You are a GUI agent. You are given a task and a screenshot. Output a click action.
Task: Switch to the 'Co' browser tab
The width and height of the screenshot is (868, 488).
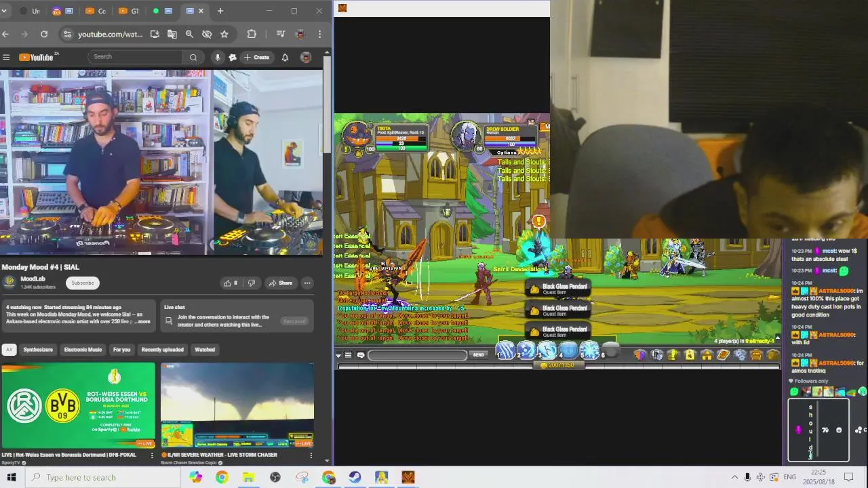pyautogui.click(x=96, y=11)
